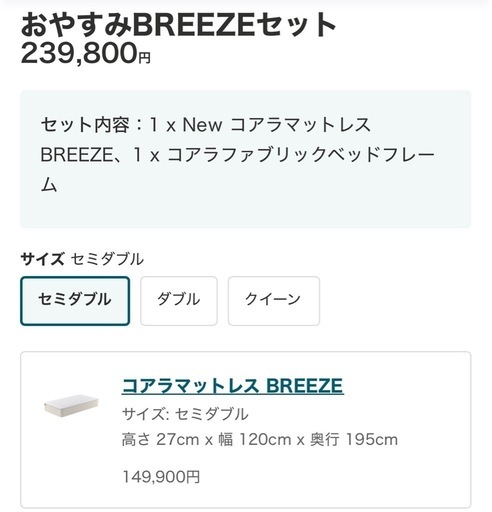Click the New コアラマットレス text in the set contents
492x512 pixels.
277,125
